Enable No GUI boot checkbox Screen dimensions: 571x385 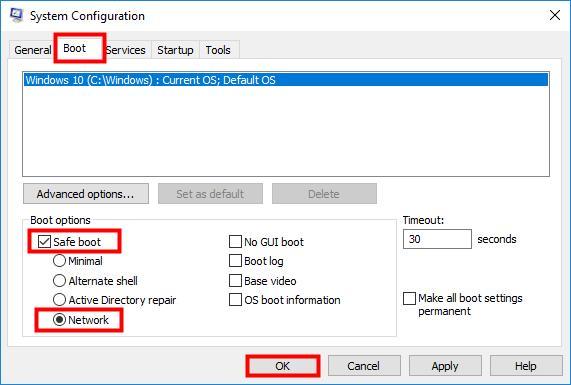click(235, 241)
